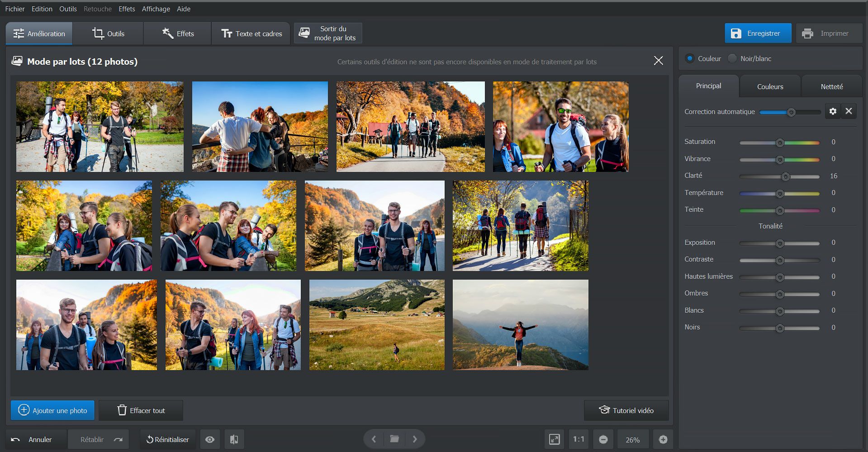
Task: Go to the previous photo arrow
Action: (x=374, y=439)
